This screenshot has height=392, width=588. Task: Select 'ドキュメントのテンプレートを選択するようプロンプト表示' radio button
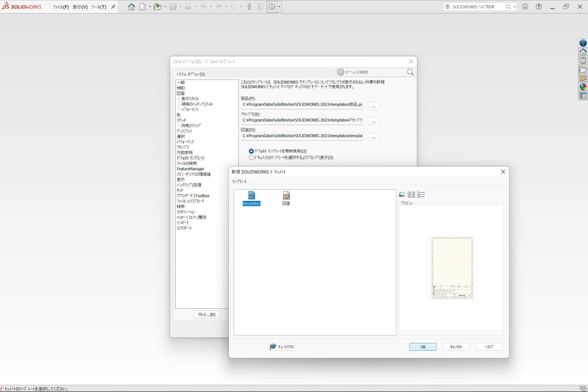coord(251,158)
